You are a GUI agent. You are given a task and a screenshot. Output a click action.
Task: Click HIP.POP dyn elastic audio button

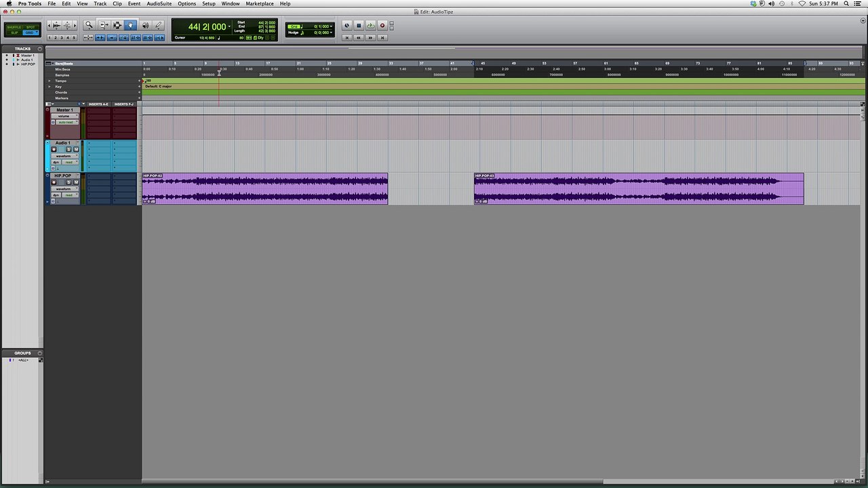pos(56,195)
